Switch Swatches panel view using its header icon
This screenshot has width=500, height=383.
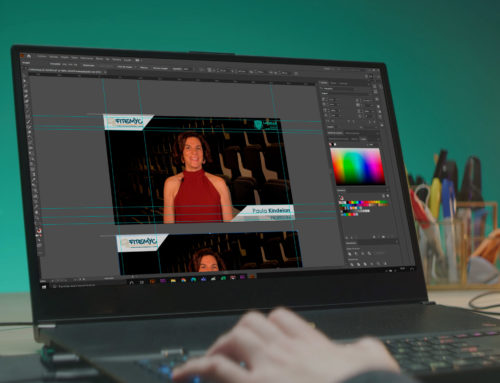(383, 196)
